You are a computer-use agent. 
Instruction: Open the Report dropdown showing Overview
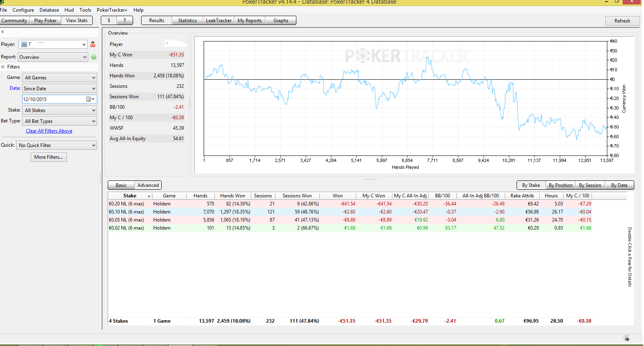pos(53,57)
